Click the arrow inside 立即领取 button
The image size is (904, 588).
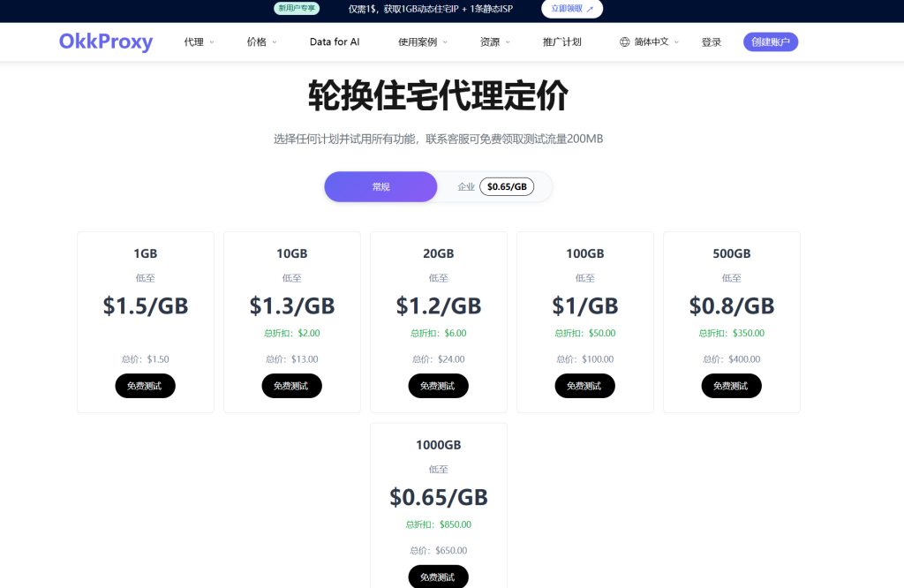pyautogui.click(x=591, y=9)
